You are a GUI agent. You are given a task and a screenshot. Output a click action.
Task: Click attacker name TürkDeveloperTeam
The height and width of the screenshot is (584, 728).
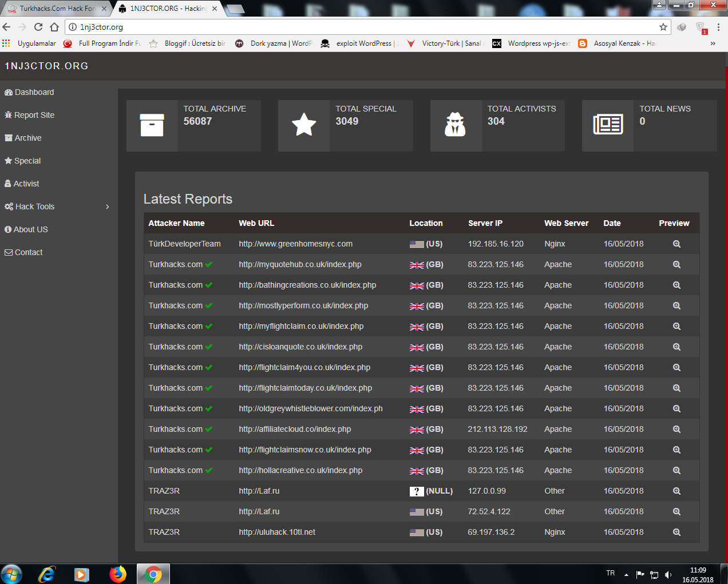[184, 244]
